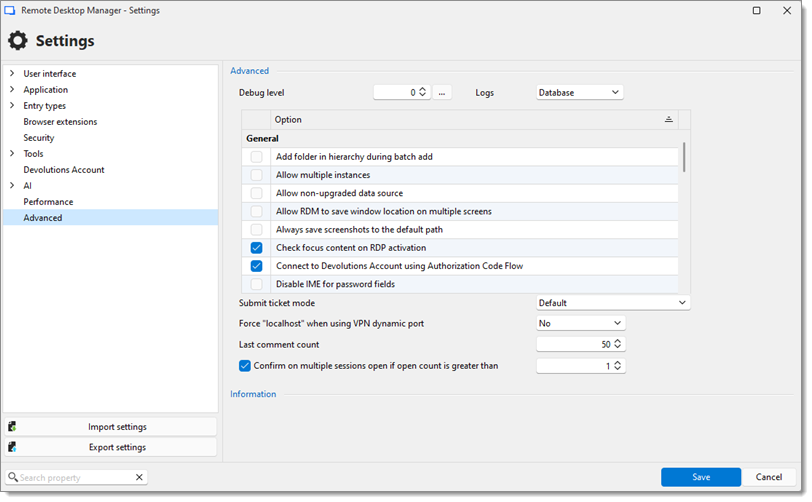Click the Debug level spinner arrows
The height and width of the screenshot is (502, 812).
point(423,92)
